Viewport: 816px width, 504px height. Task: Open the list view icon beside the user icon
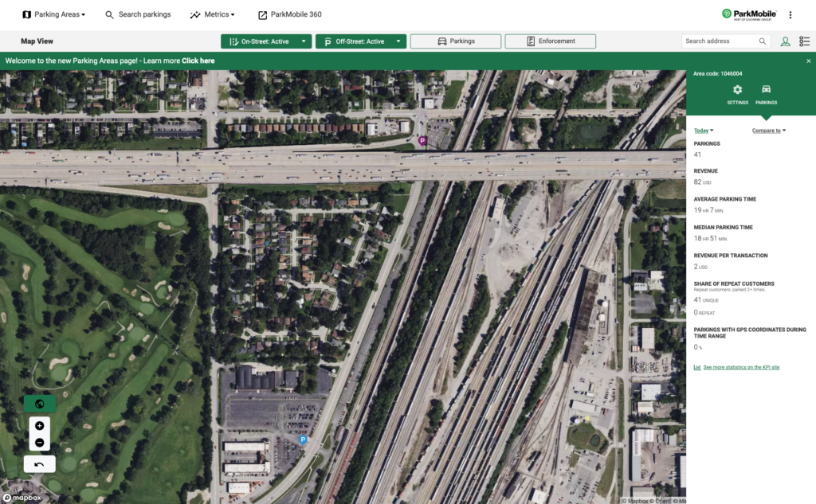[x=805, y=41]
